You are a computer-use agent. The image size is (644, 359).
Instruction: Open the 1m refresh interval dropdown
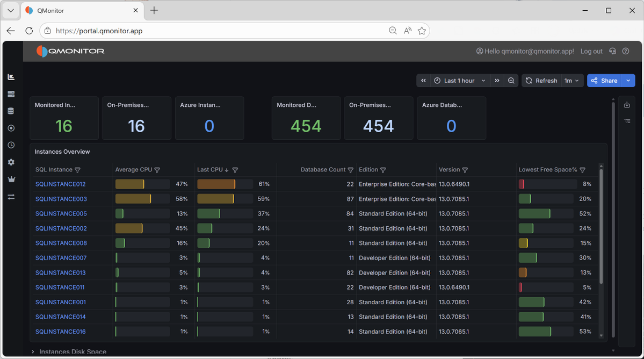[x=571, y=81]
